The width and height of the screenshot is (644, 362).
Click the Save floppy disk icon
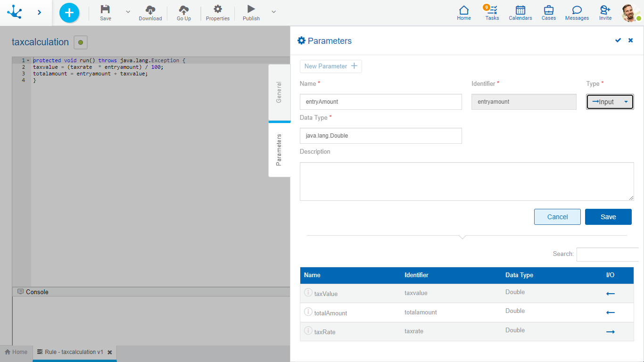(106, 9)
